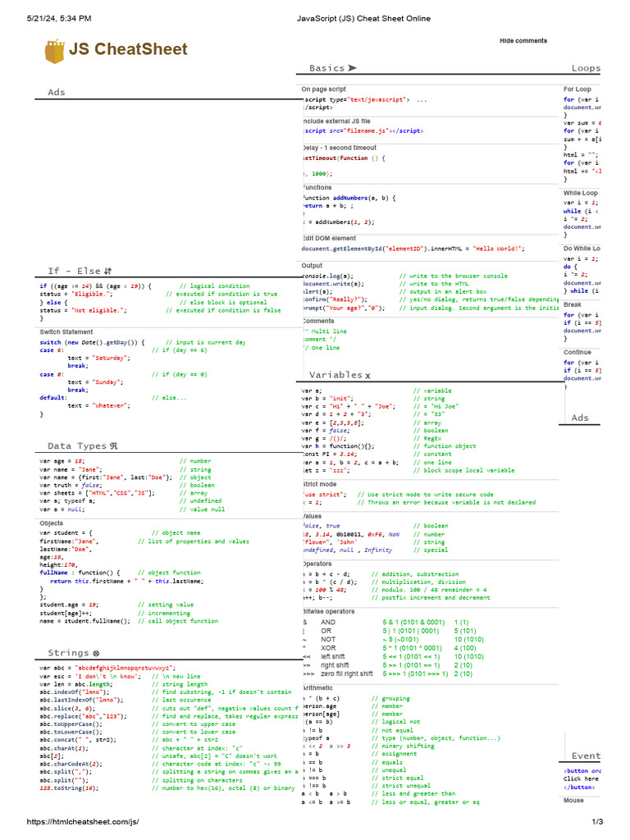This screenshot has height=840, width=630.
Task: Click the 'const PI = 3.14;' line
Action: 330,454
